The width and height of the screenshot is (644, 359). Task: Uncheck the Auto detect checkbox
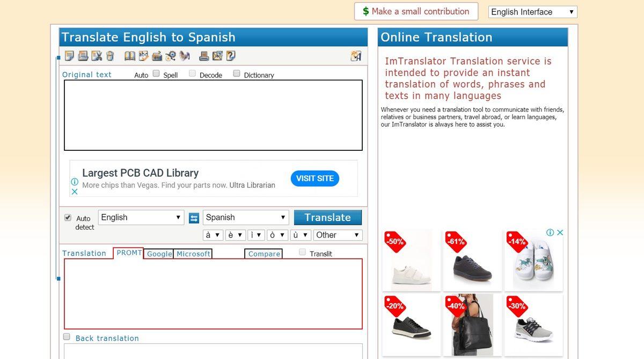click(x=68, y=218)
